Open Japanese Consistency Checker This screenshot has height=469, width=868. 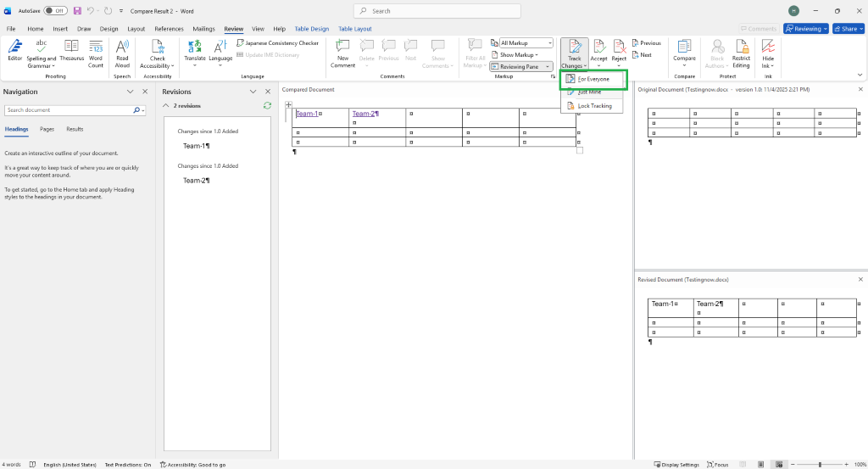click(x=277, y=42)
